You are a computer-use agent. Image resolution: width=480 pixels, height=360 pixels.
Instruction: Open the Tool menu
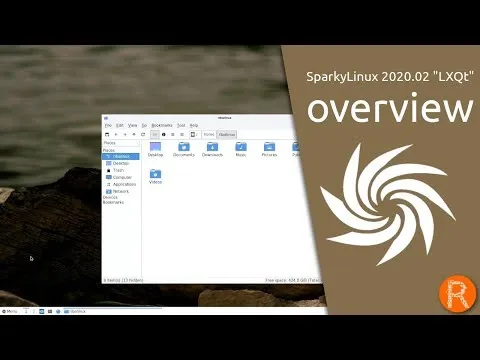point(181,125)
